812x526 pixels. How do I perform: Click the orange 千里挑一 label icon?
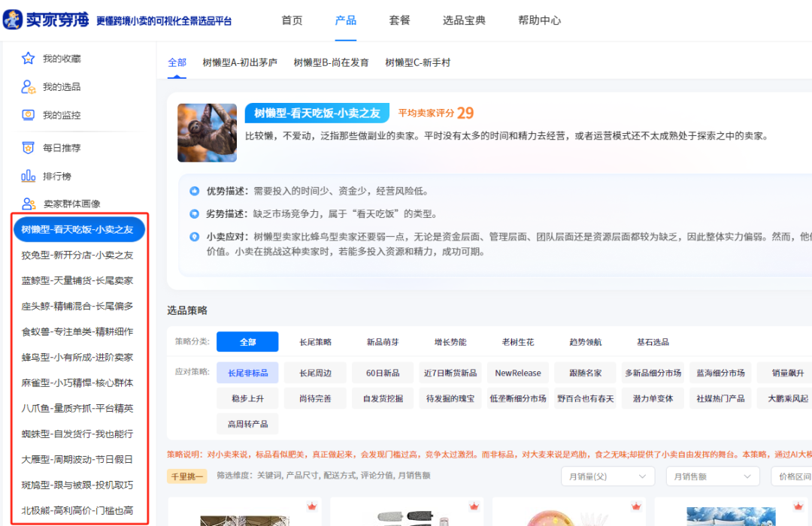pos(186,476)
